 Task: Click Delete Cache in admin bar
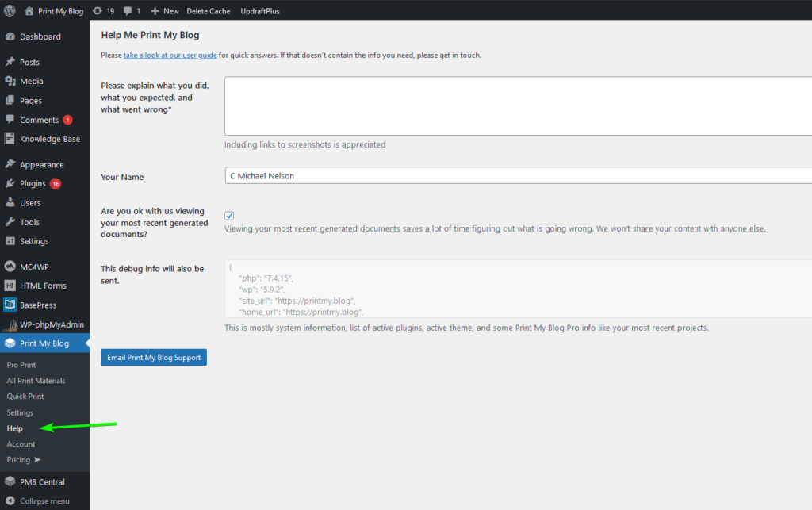(x=209, y=11)
